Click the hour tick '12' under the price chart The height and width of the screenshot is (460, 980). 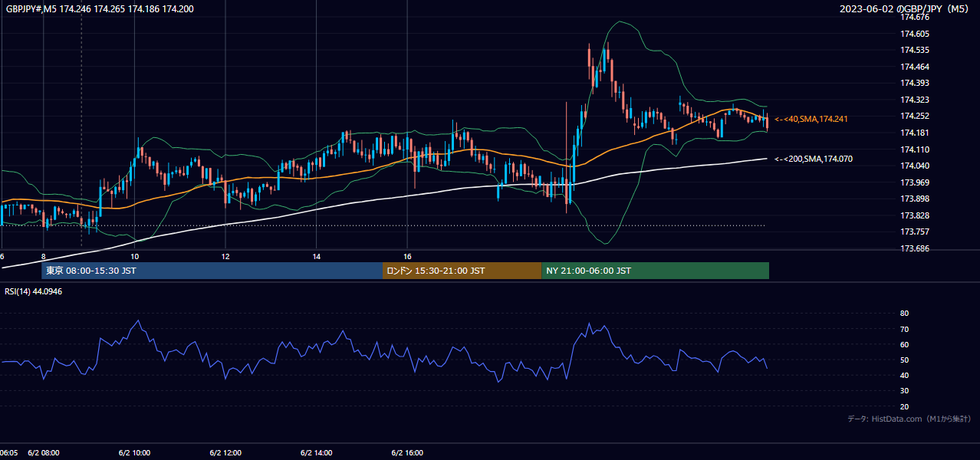pos(225,256)
